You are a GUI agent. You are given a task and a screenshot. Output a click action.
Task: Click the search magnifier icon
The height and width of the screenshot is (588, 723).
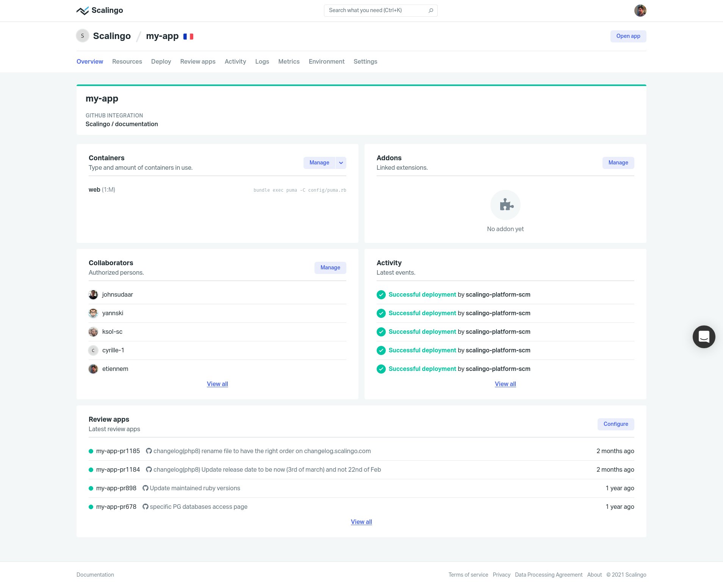pyautogui.click(x=431, y=11)
